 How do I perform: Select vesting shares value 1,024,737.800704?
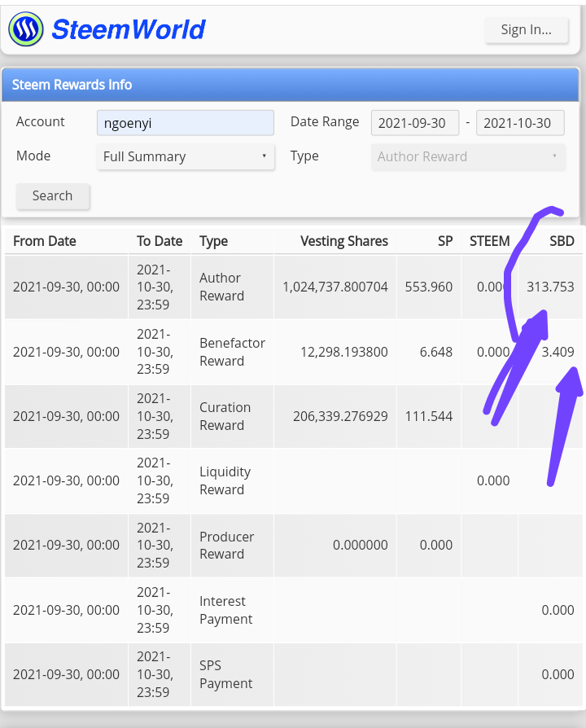click(335, 287)
